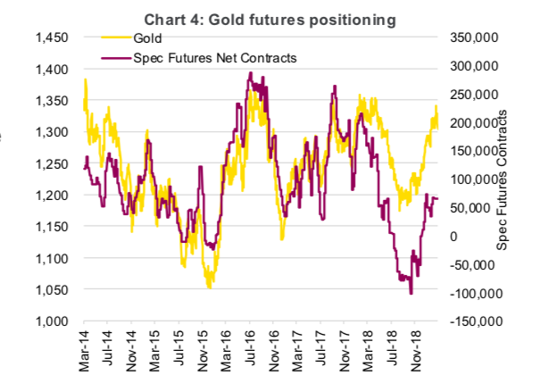This screenshot has width=548, height=392.
Task: Click the -150,000 right axis value
Action: 476,321
